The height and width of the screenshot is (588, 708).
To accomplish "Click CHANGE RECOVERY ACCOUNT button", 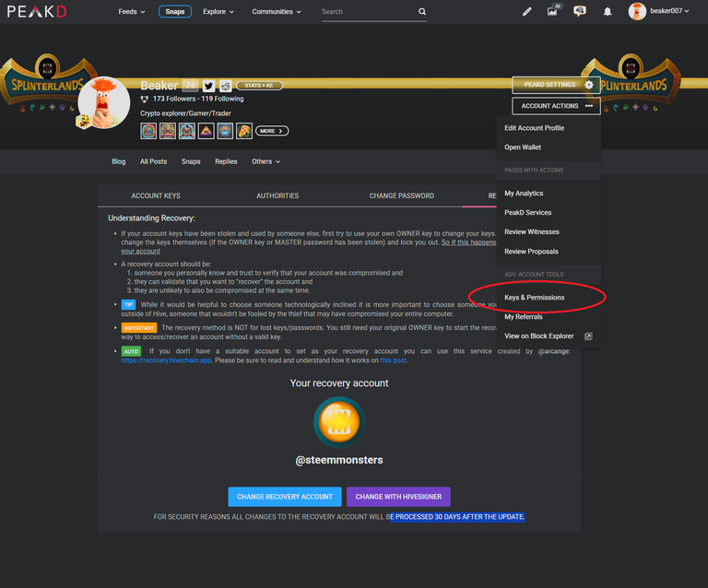I will click(x=285, y=497).
